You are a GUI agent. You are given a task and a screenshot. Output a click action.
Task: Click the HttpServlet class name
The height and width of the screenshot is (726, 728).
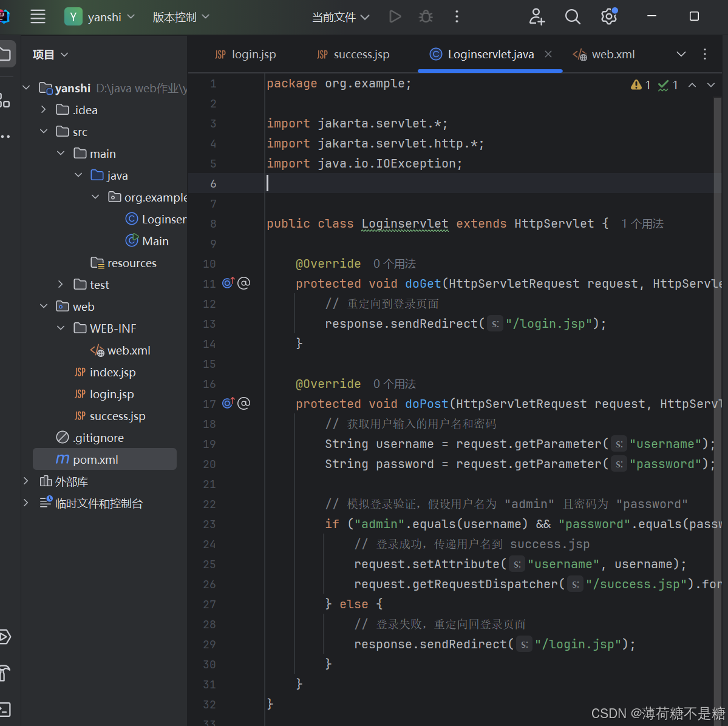point(554,224)
